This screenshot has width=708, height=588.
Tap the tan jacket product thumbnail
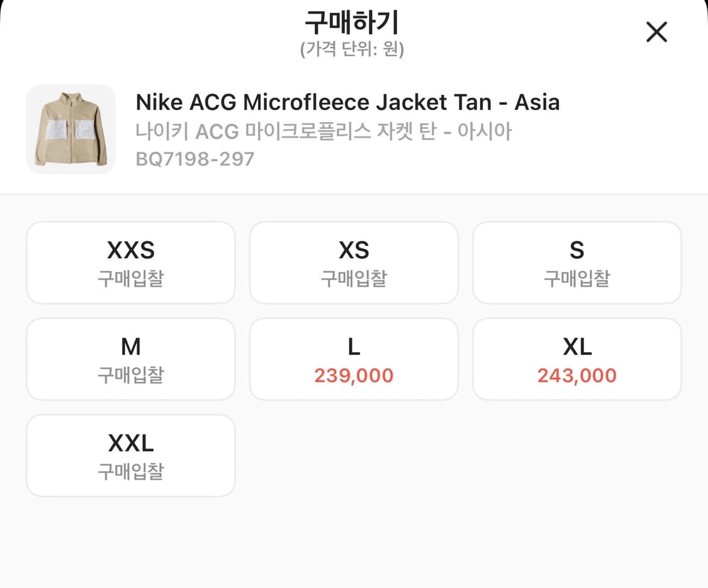pyautogui.click(x=71, y=130)
